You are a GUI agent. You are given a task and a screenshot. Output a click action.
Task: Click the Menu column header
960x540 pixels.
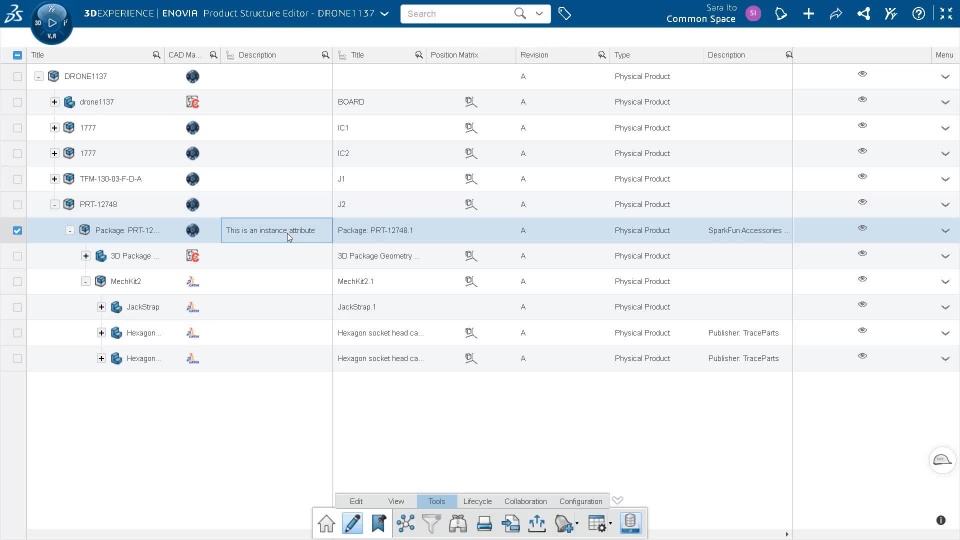[x=945, y=55]
